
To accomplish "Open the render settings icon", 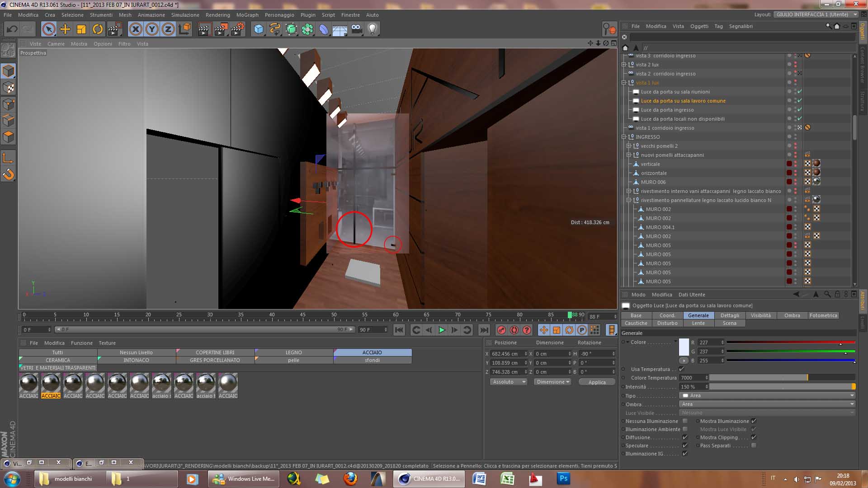I will coord(237,29).
